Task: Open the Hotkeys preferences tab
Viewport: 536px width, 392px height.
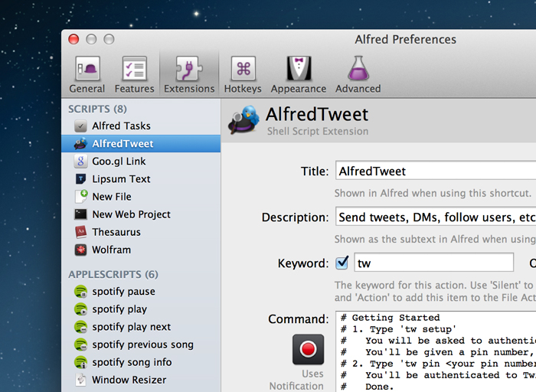Action: (243, 74)
